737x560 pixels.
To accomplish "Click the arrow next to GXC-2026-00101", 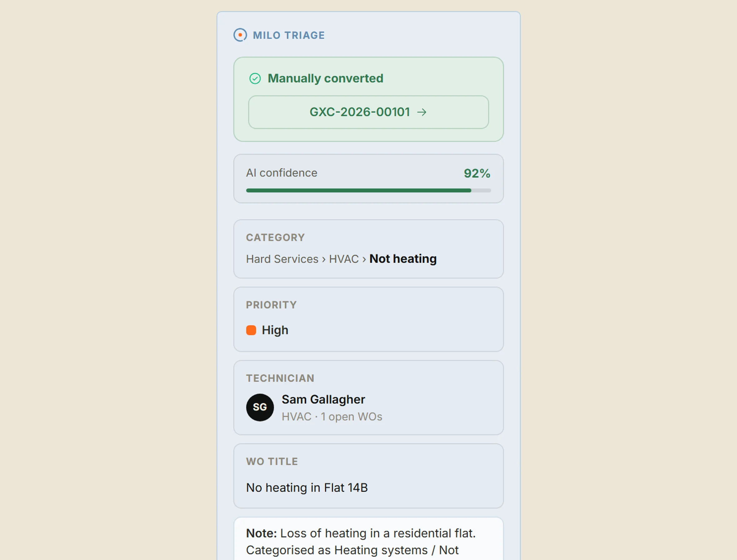I will coord(422,112).
